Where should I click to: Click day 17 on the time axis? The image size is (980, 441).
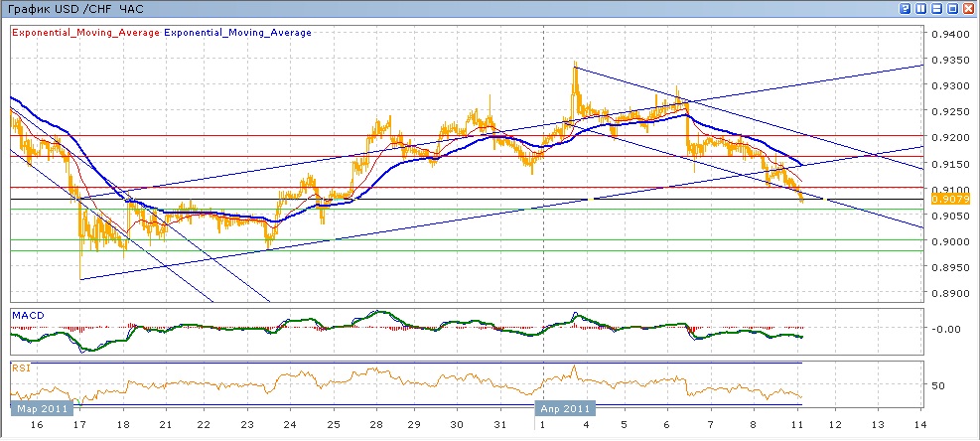[77, 424]
